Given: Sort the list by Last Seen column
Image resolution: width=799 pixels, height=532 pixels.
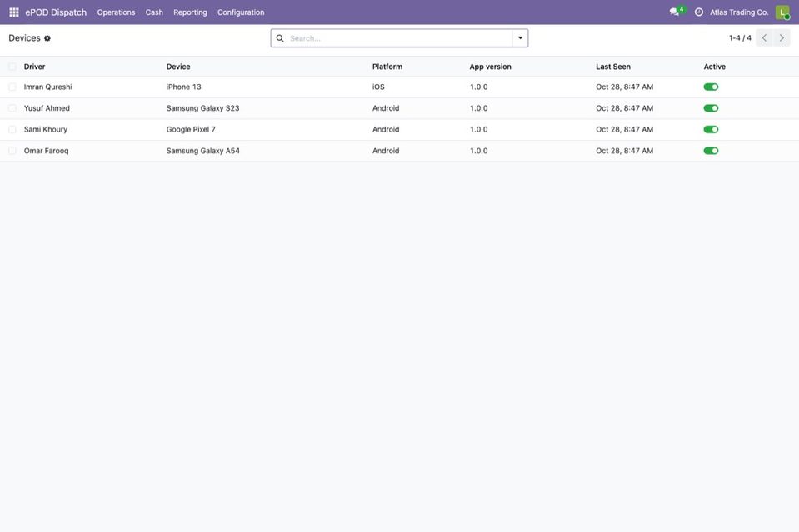Looking at the screenshot, I should [x=613, y=67].
